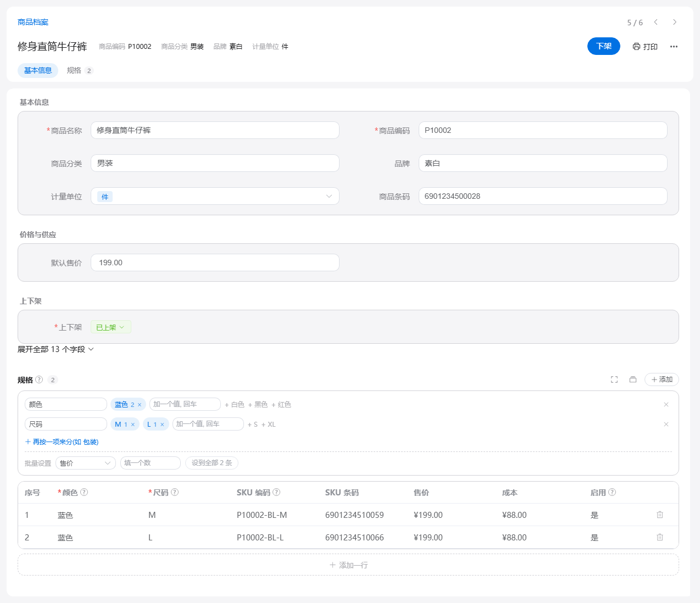Go to the next product record
Viewport: 700px width, 603px height.
coord(675,22)
